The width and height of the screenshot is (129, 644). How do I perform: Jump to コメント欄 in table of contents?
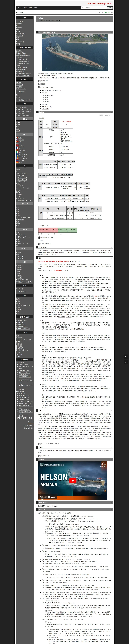click(45, 109)
